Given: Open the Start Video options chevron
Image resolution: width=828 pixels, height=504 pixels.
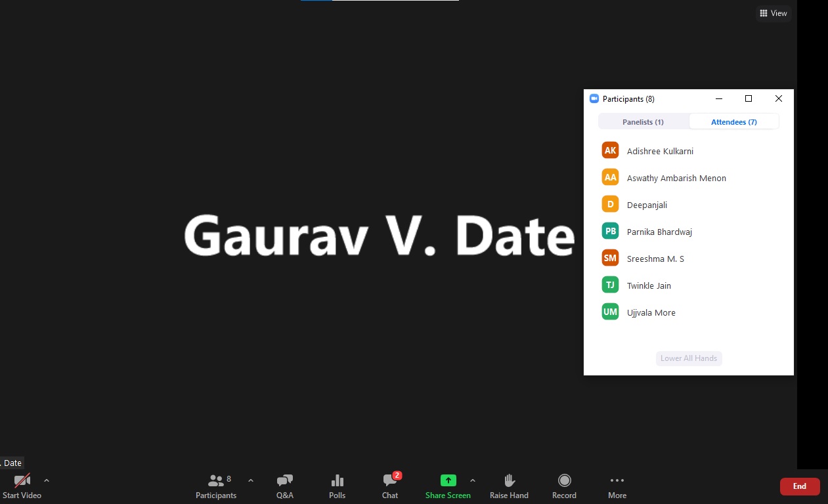Looking at the screenshot, I should (47, 480).
